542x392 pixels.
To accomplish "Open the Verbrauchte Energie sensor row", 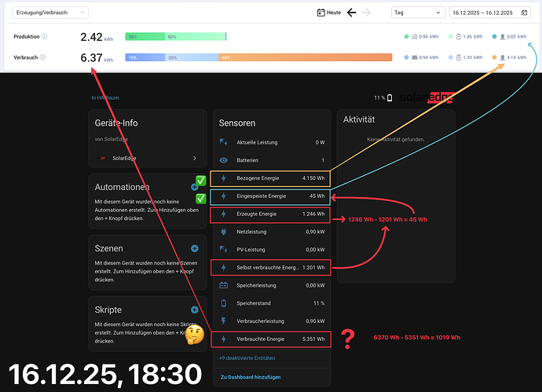I will point(271,339).
